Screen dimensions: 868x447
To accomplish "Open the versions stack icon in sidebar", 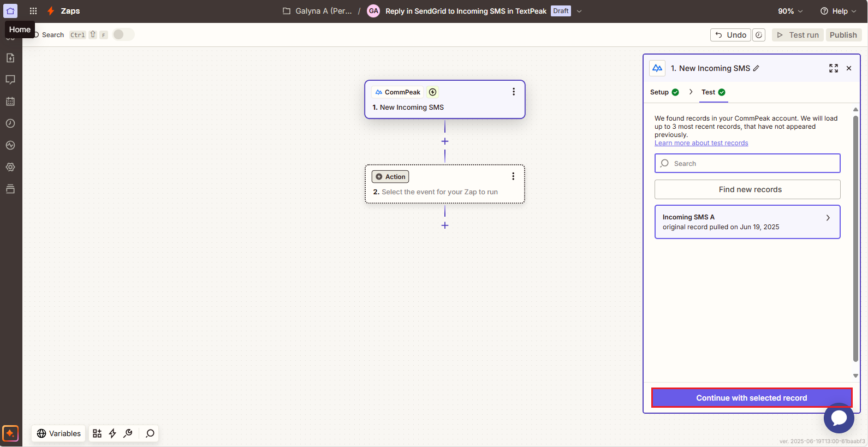I will coord(10,189).
